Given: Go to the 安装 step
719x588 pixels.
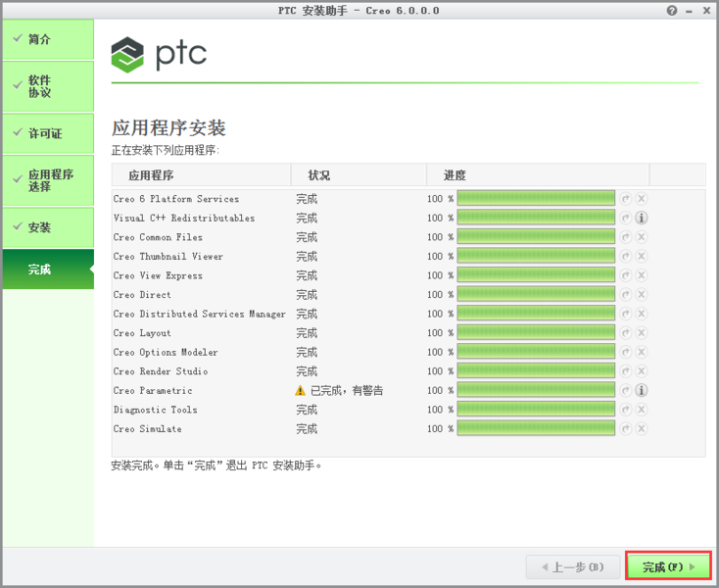Looking at the screenshot, I should pyautogui.click(x=48, y=227).
